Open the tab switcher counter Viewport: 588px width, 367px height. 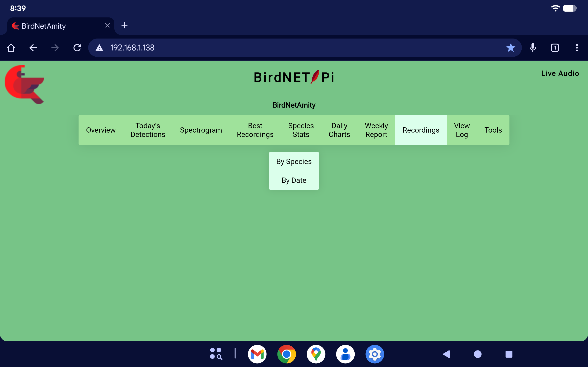tap(555, 48)
